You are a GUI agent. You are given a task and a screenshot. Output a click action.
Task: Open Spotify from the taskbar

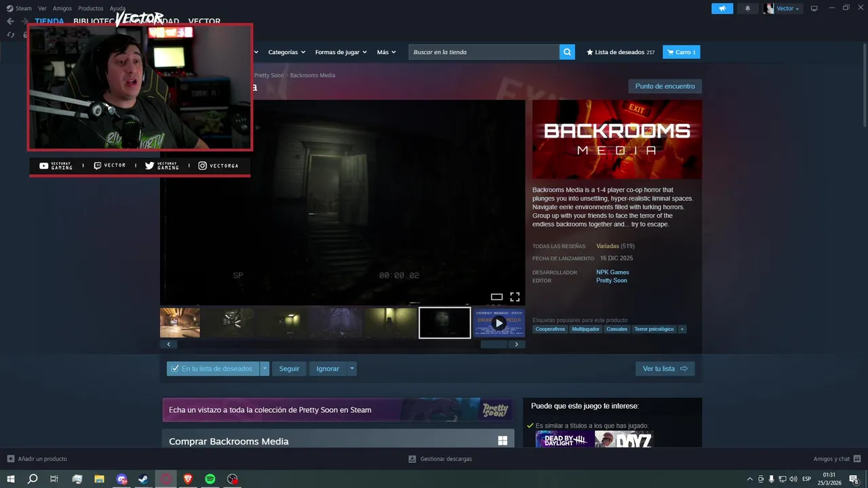coord(210,479)
